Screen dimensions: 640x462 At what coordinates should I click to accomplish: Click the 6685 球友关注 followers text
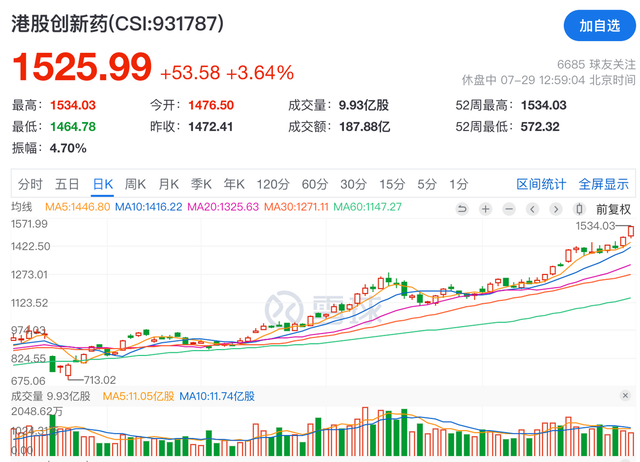(x=596, y=64)
